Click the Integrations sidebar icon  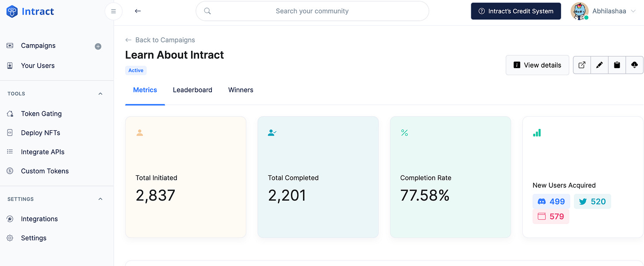coord(10,219)
